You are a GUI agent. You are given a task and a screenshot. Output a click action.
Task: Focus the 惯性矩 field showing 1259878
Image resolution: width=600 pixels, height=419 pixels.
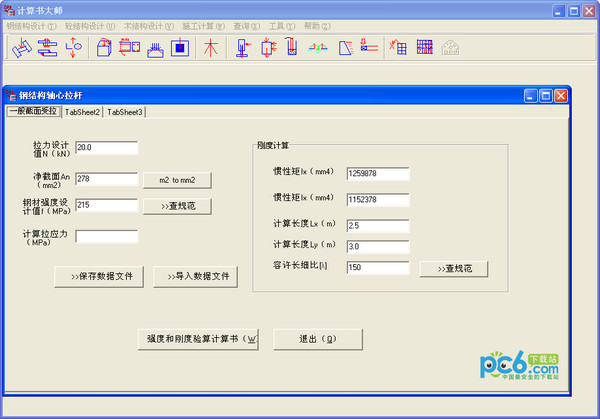(378, 174)
